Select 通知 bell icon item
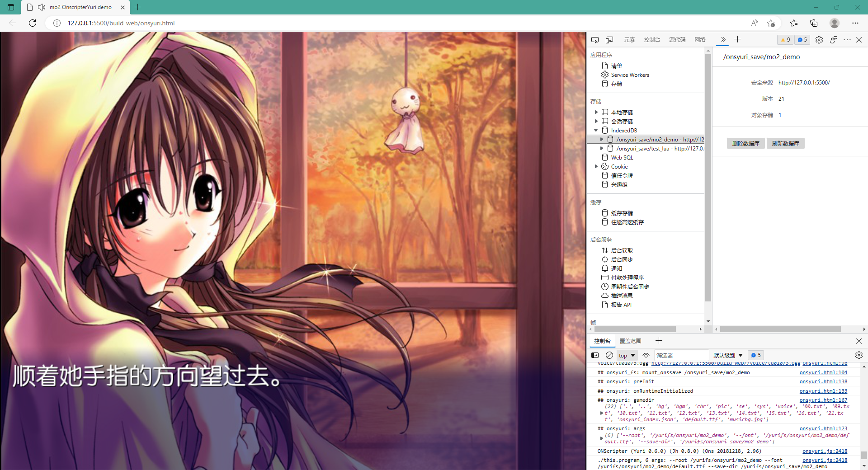The height and width of the screenshot is (470, 868). [605, 268]
